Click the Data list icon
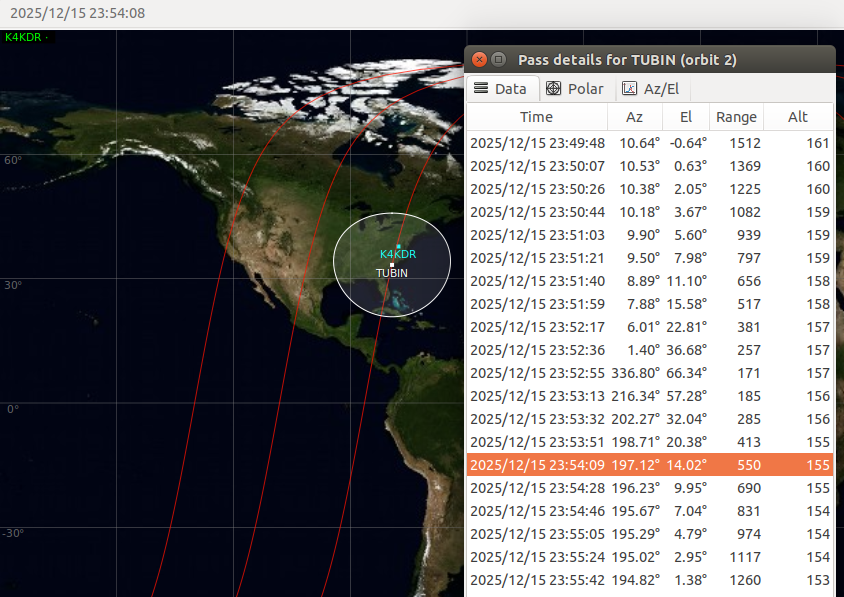 tap(481, 88)
